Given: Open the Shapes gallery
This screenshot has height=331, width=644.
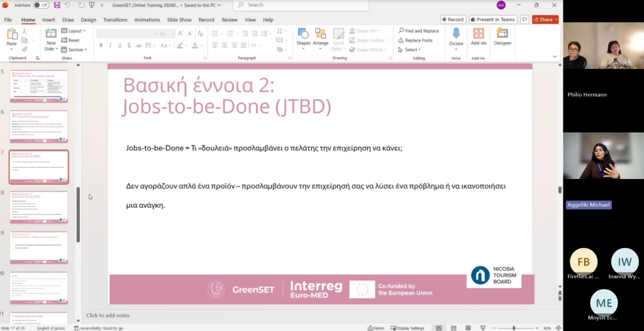Looking at the screenshot, I should [303, 36].
